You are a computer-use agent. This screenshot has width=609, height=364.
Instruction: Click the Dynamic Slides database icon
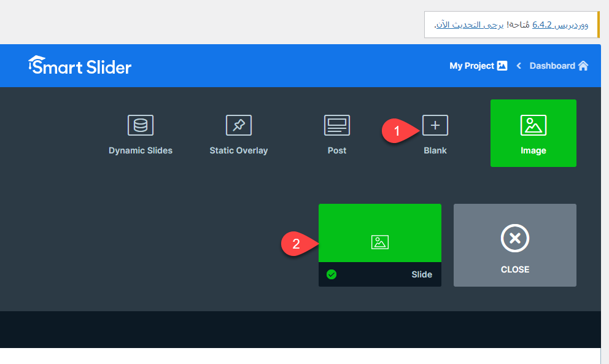point(141,125)
